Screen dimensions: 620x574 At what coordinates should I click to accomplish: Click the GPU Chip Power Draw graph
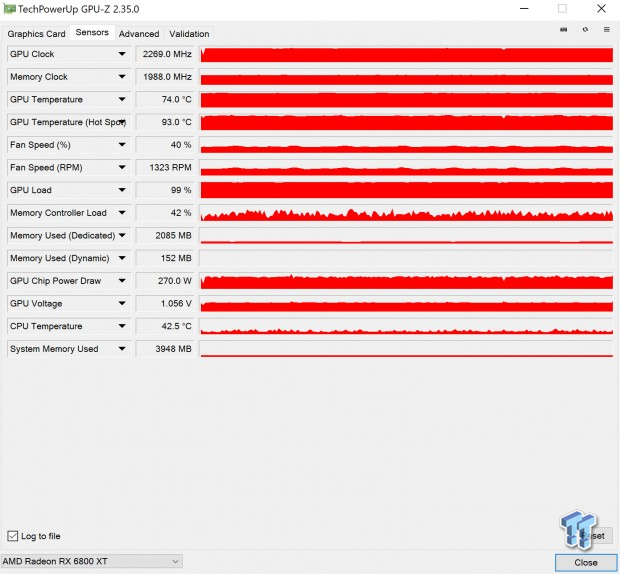tap(407, 281)
